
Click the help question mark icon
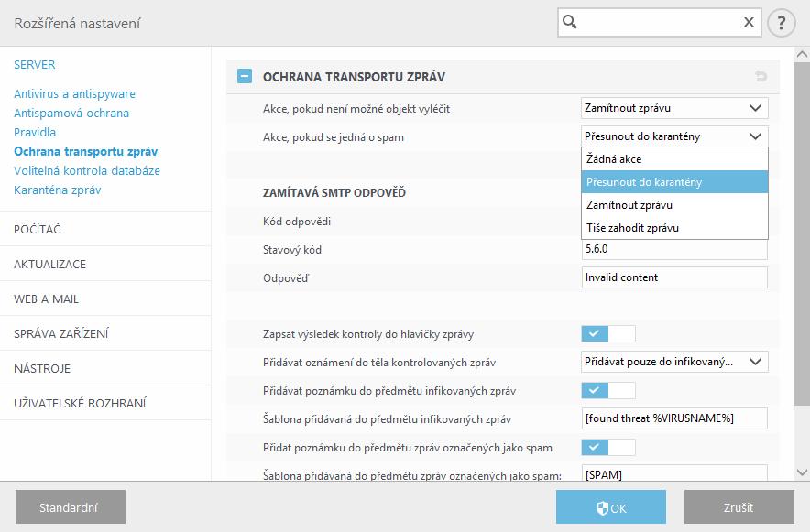tap(781, 23)
